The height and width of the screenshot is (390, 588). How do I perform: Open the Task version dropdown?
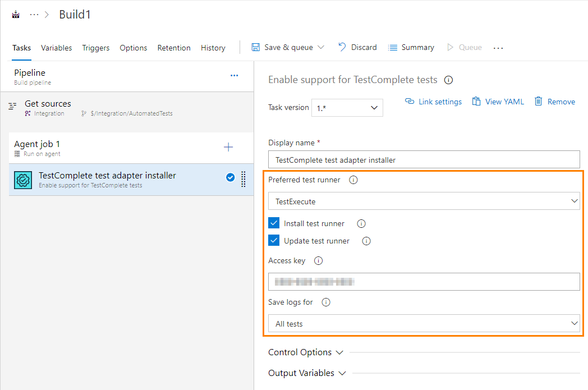tap(347, 108)
